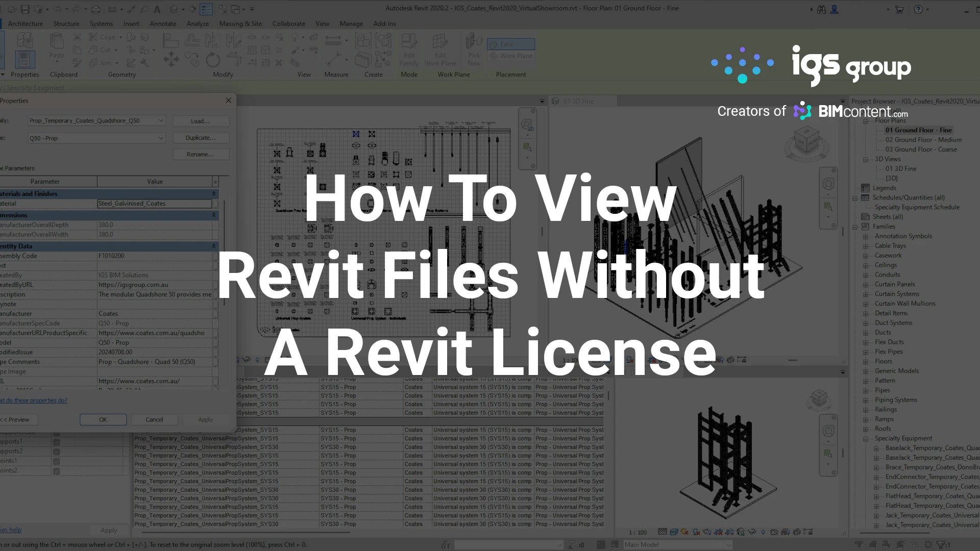
Task: Open 02 Ground Floor - Medium in Project Browser
Action: (x=923, y=140)
